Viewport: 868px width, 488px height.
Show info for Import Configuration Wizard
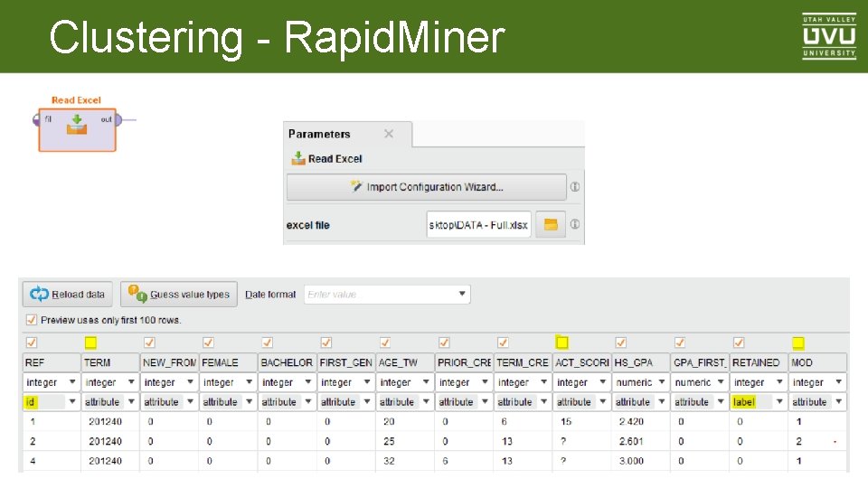[575, 187]
